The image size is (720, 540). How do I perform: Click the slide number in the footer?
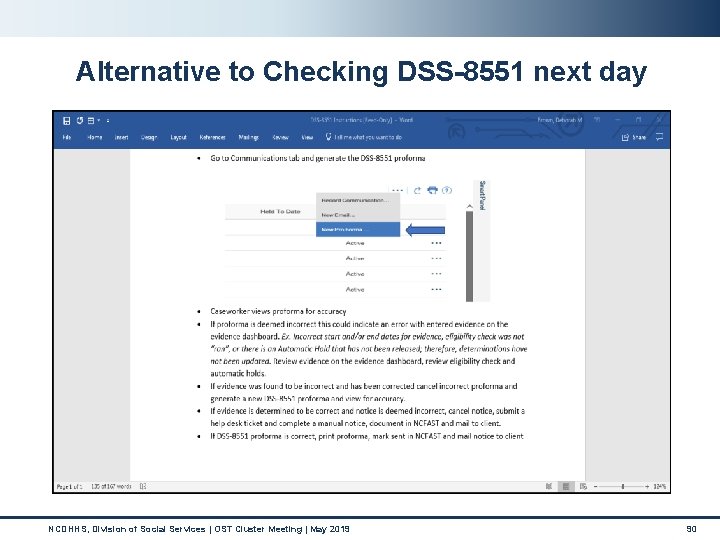coord(691,529)
